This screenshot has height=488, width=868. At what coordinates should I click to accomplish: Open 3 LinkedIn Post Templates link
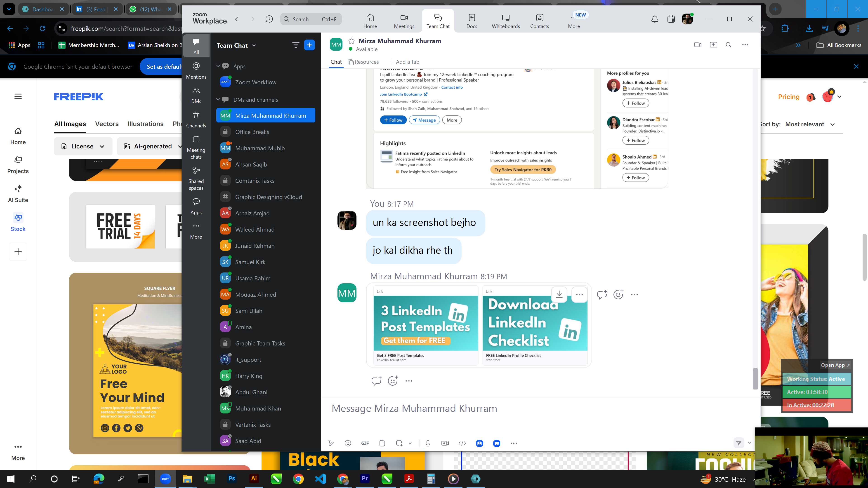(x=426, y=325)
